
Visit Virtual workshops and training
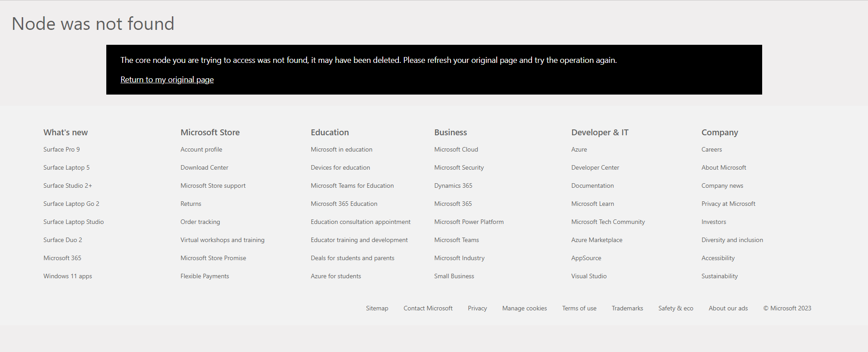[223, 240]
